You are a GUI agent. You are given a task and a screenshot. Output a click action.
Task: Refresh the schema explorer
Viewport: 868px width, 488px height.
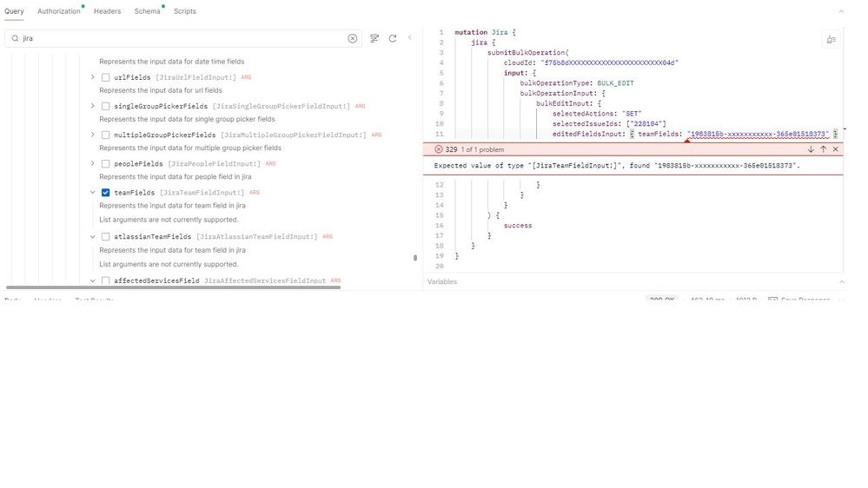pos(393,38)
